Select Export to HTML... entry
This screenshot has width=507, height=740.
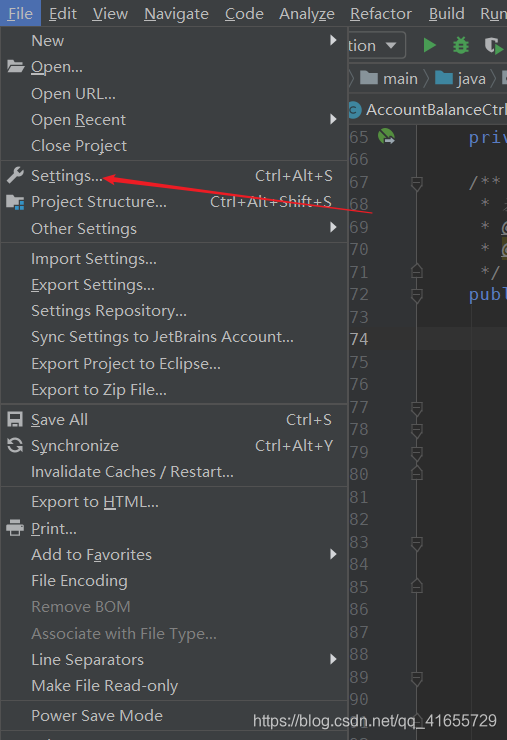[x=174, y=502]
